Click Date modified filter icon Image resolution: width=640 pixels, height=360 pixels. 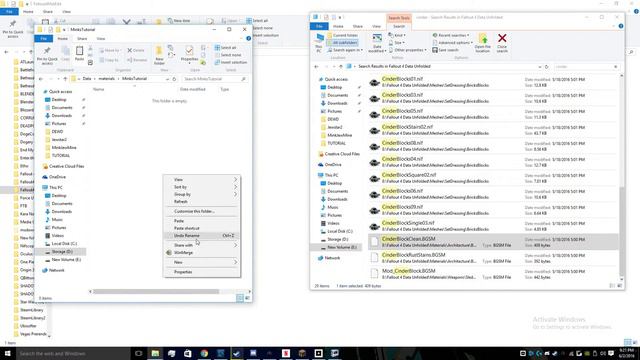click(x=377, y=43)
